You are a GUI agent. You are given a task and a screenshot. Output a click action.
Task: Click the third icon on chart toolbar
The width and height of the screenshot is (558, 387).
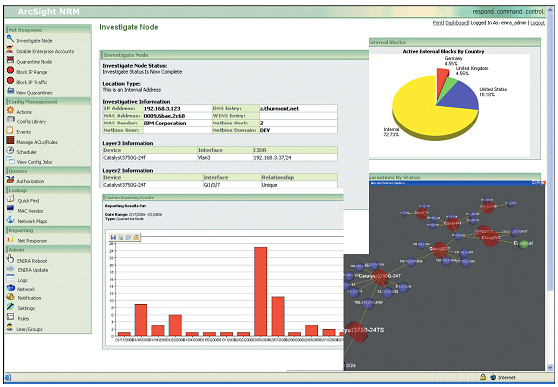[x=128, y=237]
